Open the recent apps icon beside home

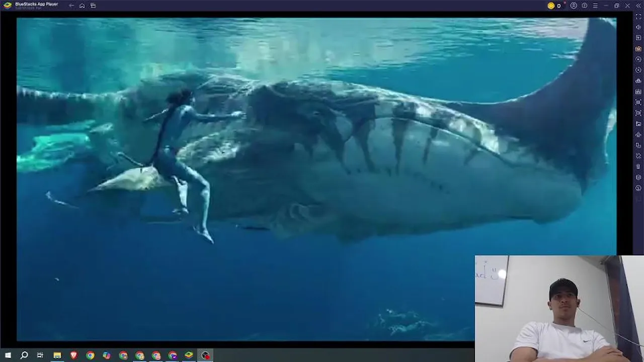pyautogui.click(x=93, y=6)
